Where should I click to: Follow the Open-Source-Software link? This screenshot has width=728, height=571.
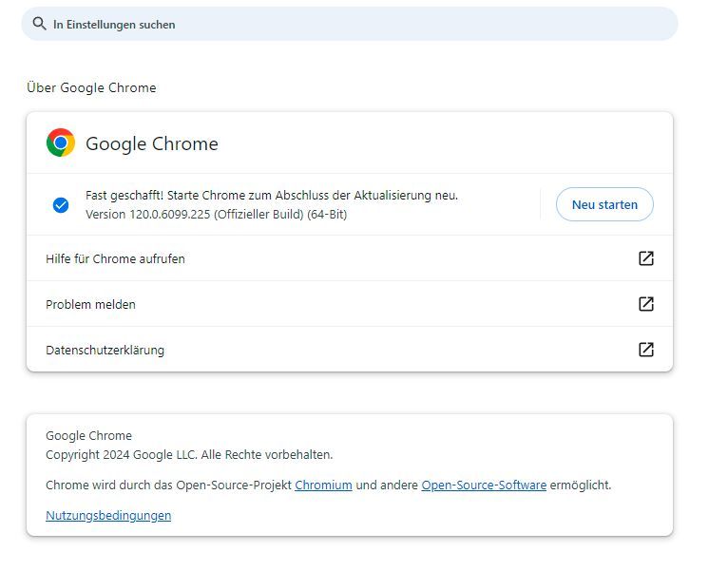tap(484, 485)
